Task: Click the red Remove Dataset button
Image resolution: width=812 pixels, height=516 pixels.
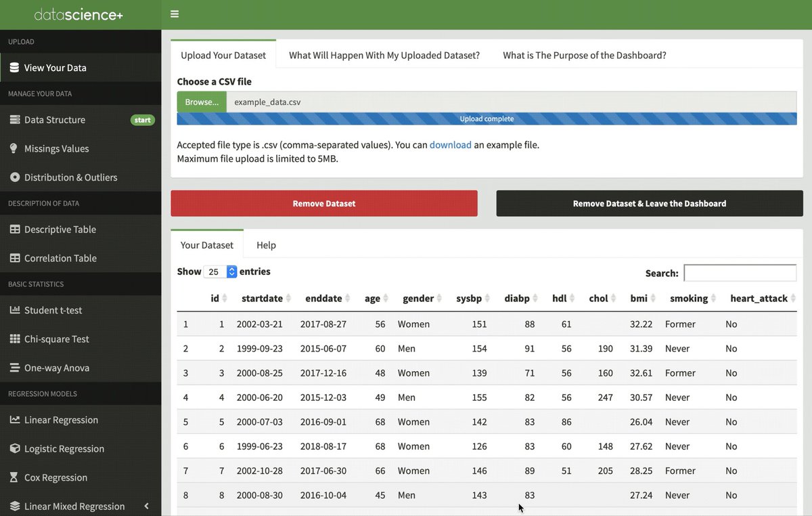Action: [x=324, y=203]
